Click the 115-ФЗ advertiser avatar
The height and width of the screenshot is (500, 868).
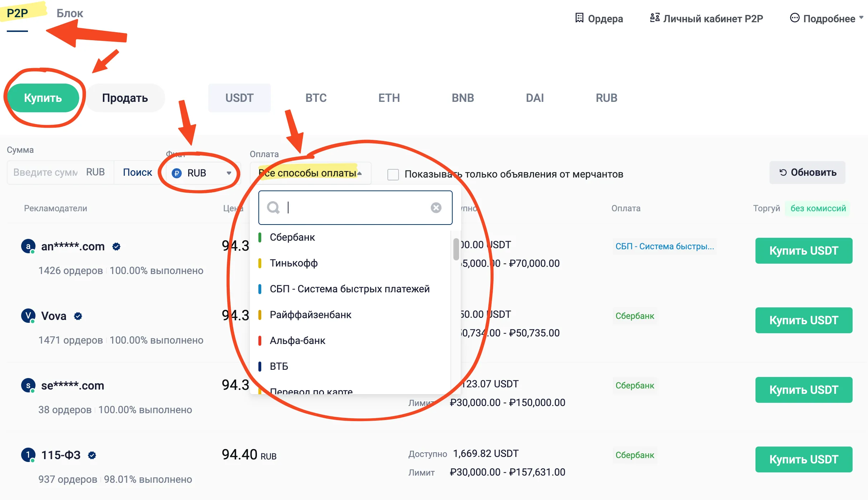28,455
